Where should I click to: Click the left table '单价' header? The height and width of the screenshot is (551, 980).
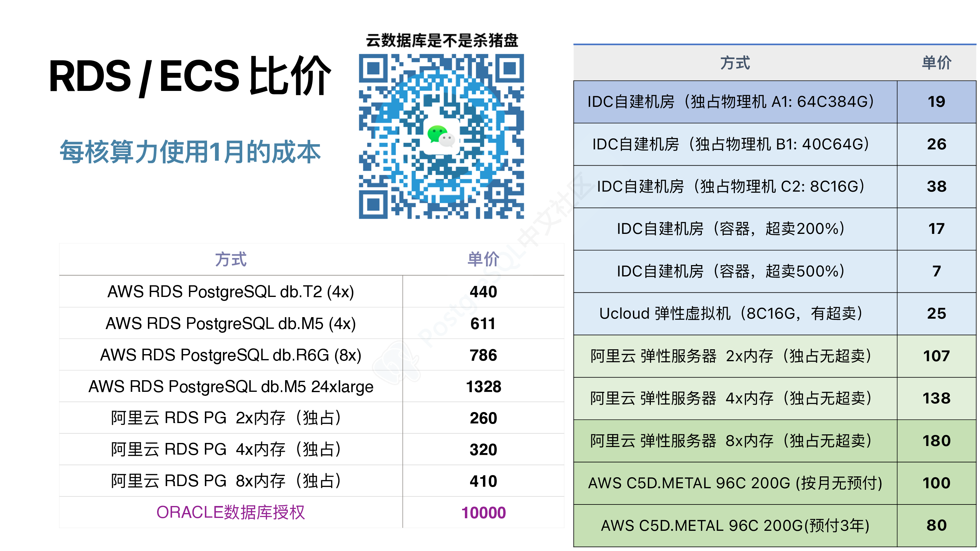point(483,259)
